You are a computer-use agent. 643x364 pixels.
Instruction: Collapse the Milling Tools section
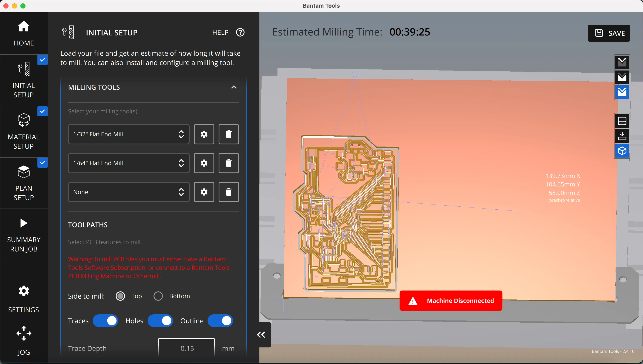[234, 87]
